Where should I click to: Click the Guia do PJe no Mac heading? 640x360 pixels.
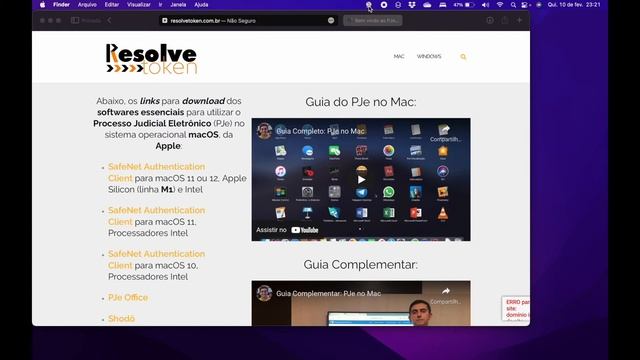361,102
